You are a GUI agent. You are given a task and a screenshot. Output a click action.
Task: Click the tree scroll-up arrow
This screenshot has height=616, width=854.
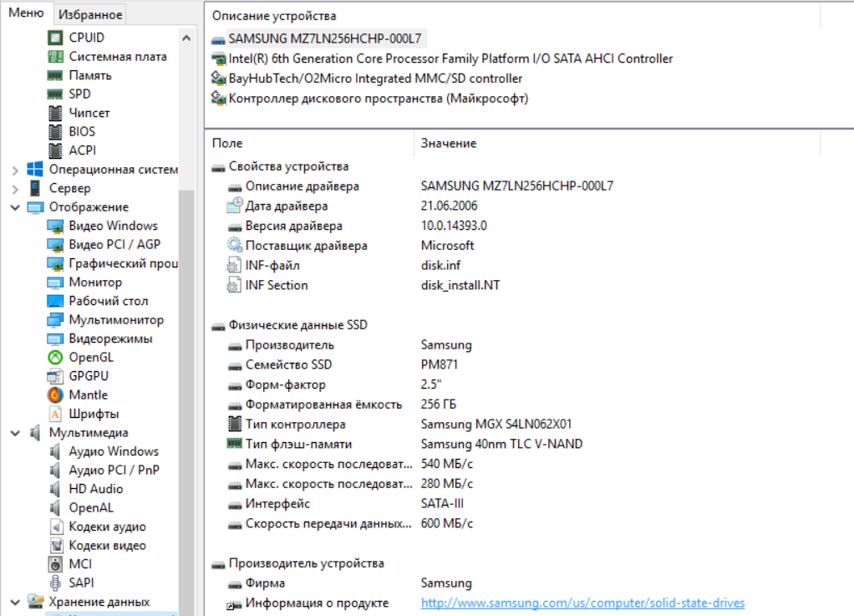[x=186, y=38]
